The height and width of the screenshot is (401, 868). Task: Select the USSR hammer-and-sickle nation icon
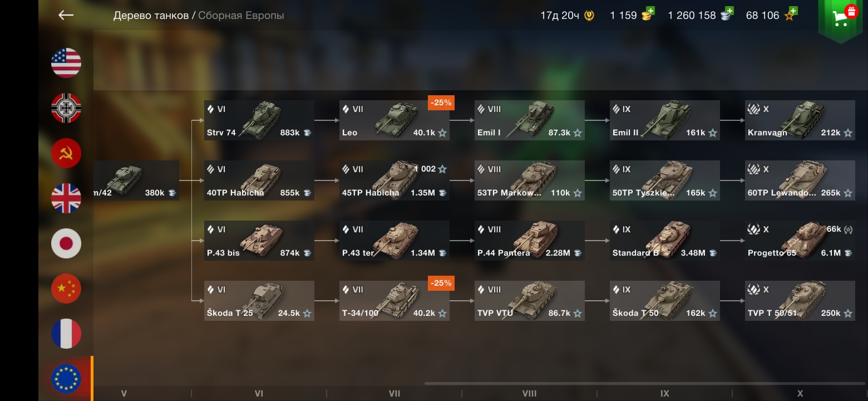(66, 153)
